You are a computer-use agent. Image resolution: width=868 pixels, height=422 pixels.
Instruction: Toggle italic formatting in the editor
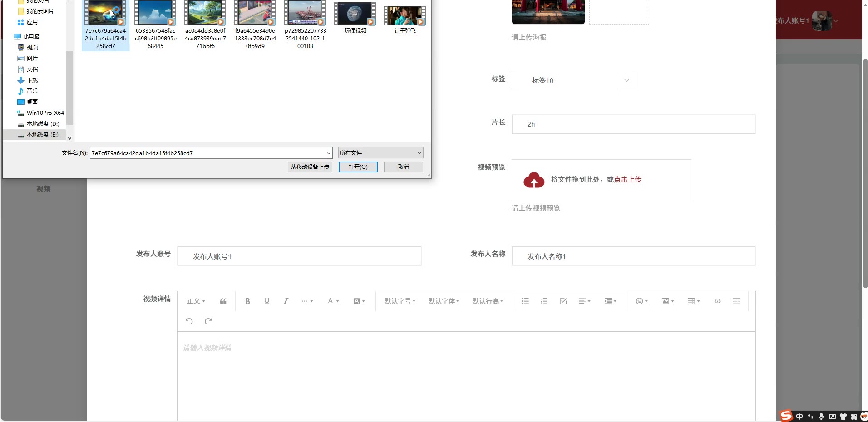[x=286, y=301]
